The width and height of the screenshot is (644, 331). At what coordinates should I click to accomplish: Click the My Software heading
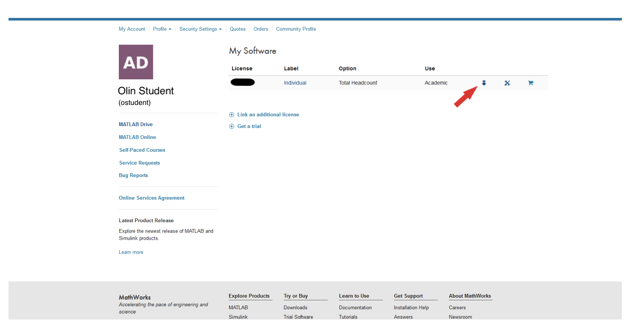(253, 51)
